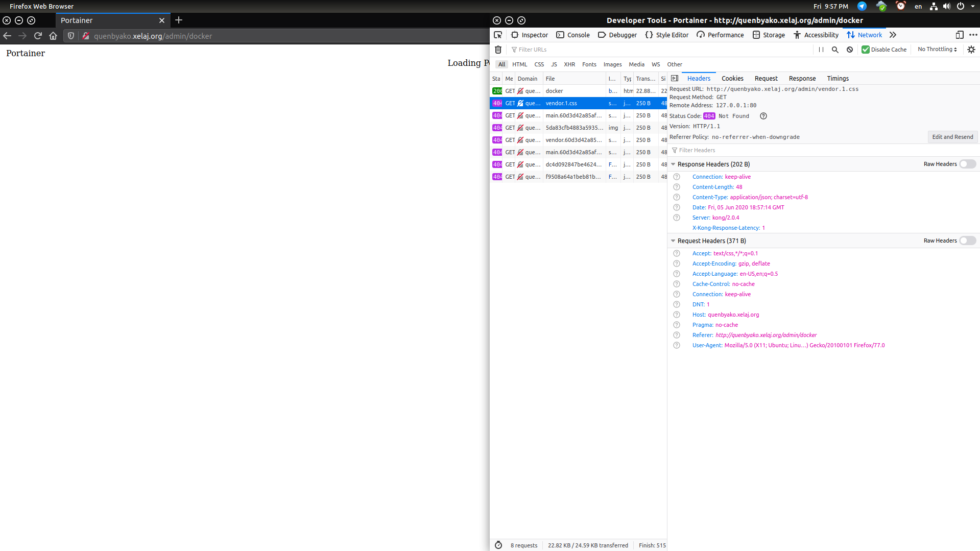Enable Responsive Design Mode
The width and height of the screenshot is (980, 551).
[x=960, y=35]
